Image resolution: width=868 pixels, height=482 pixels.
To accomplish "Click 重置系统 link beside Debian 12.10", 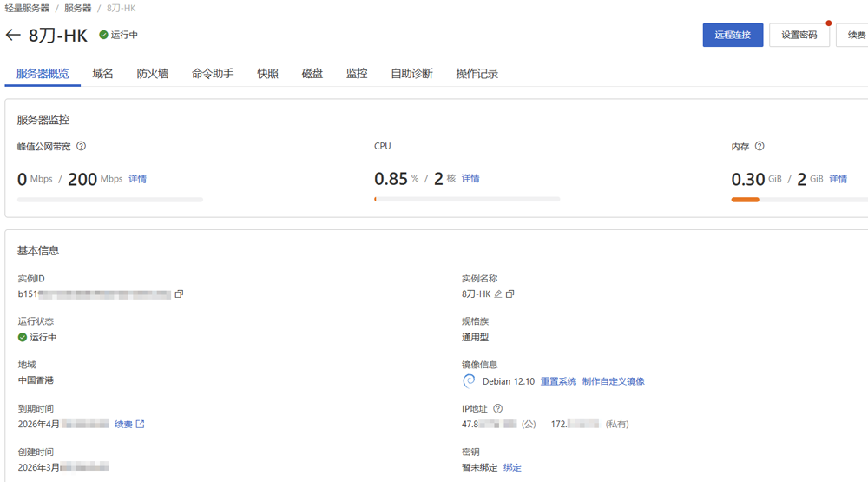I will (558, 381).
